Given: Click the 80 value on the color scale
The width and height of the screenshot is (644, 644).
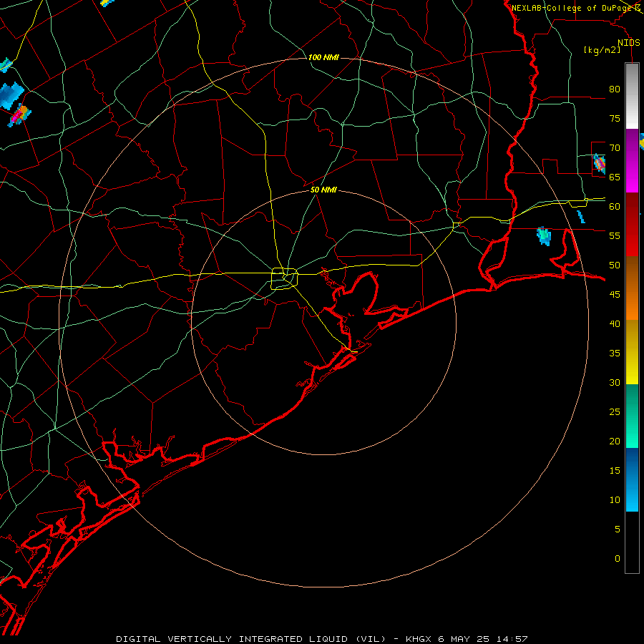Looking at the screenshot, I should (615, 89).
